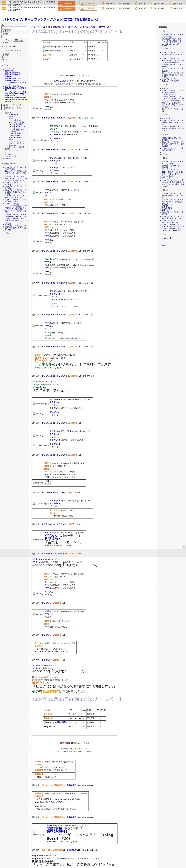Click the Brochiyo author cell in the table
The width and height of the screenshot is (186, 868).
tap(75, 722)
